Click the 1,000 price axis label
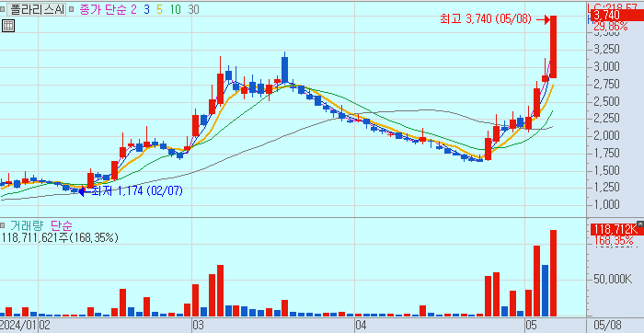 coord(607,204)
